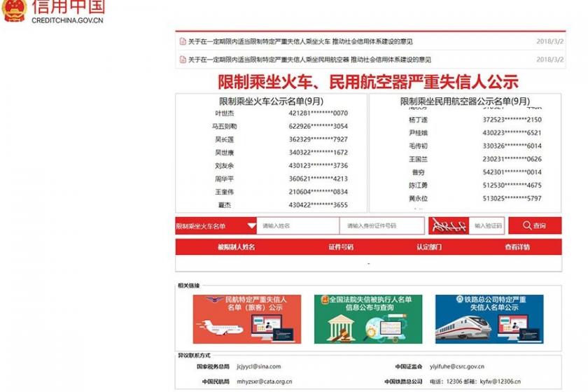Select the train list entry 马五则勒
This screenshot has height=392, width=588.
[x=224, y=127]
